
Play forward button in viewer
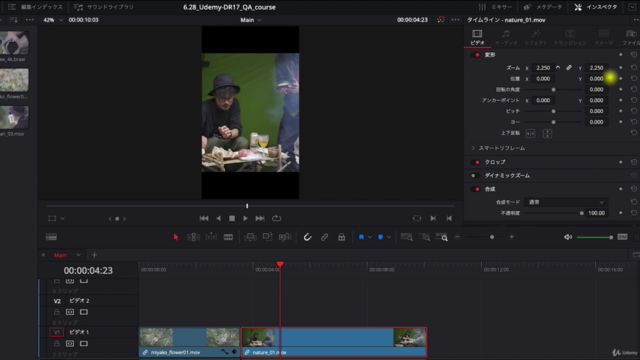[x=245, y=218]
